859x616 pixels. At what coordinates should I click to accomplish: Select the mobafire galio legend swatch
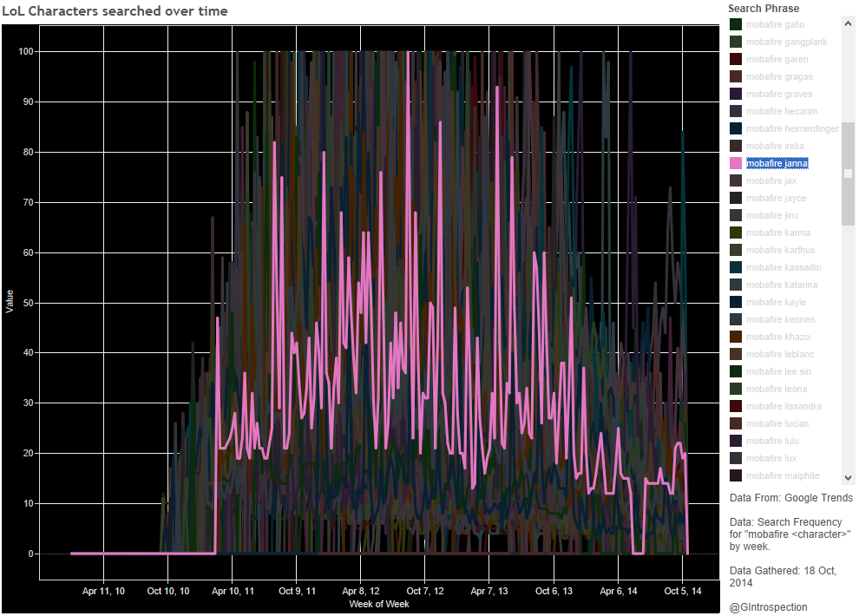pos(736,24)
